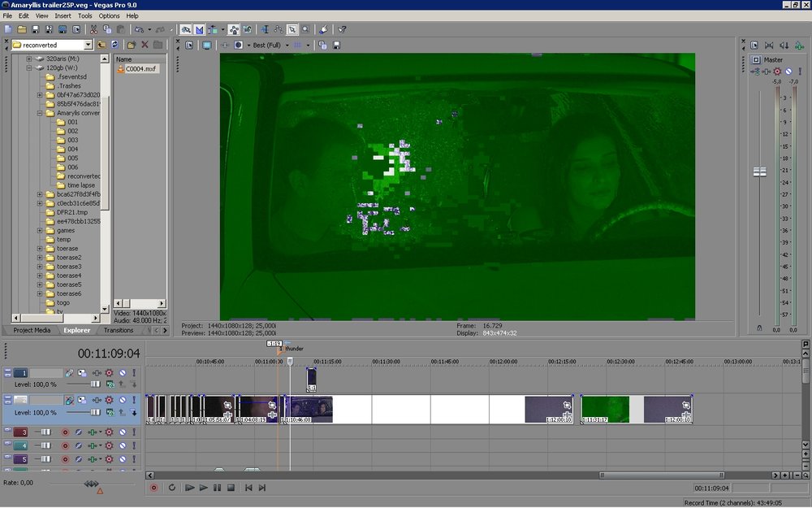Mute video track 1
Viewport: 812px width, 508px height.
(123, 373)
